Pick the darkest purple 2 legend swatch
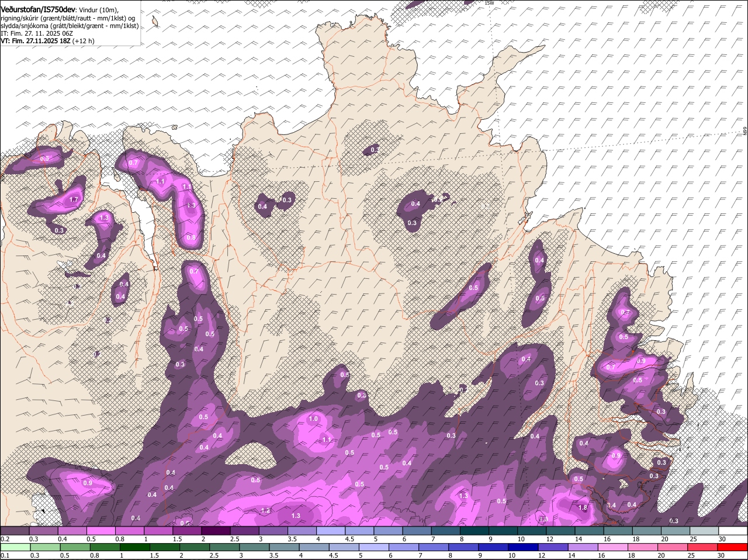The image size is (748, 560). (216, 530)
